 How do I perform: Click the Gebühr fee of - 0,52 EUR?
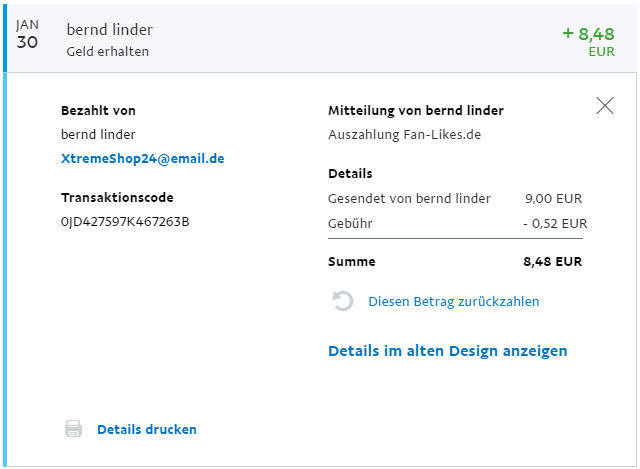coord(554,223)
